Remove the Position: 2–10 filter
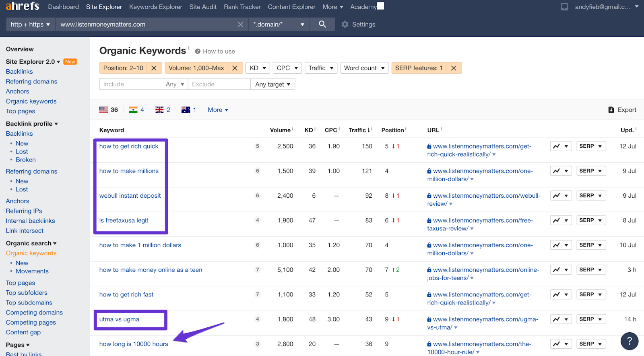Screen dimensions: 644x356 [x=154, y=68]
